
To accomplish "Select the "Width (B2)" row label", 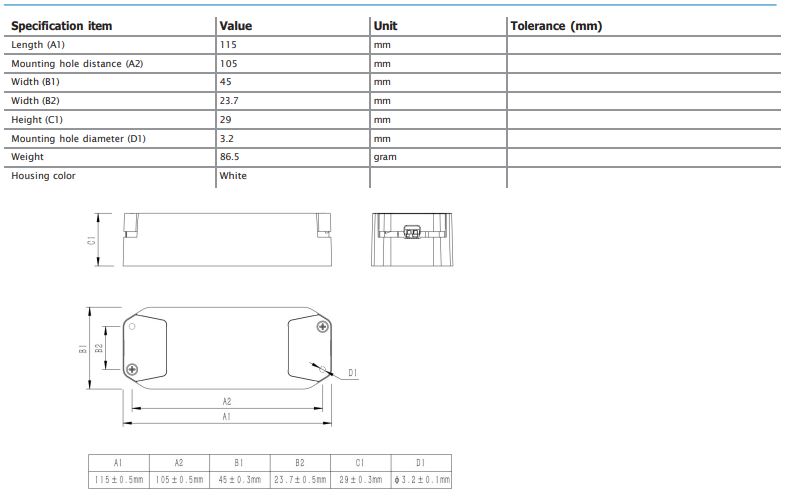I will coord(35,101).
